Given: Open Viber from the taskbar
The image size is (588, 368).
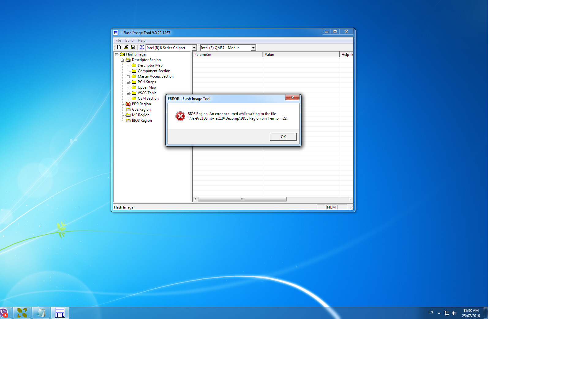Looking at the screenshot, I should pos(4,313).
